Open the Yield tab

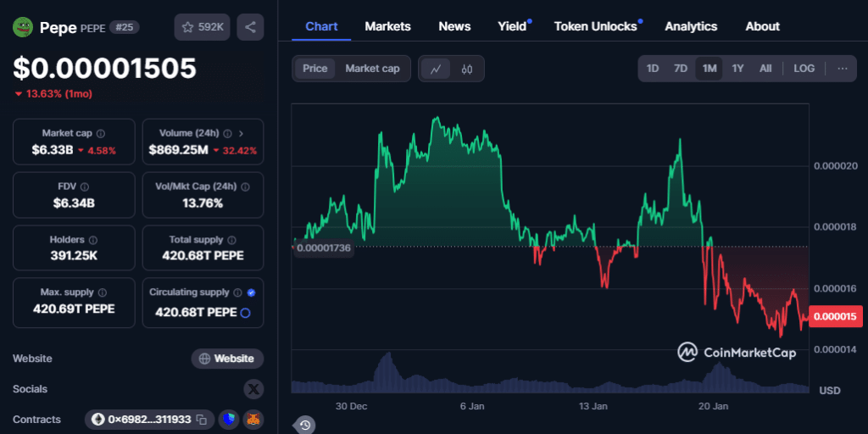tap(512, 26)
